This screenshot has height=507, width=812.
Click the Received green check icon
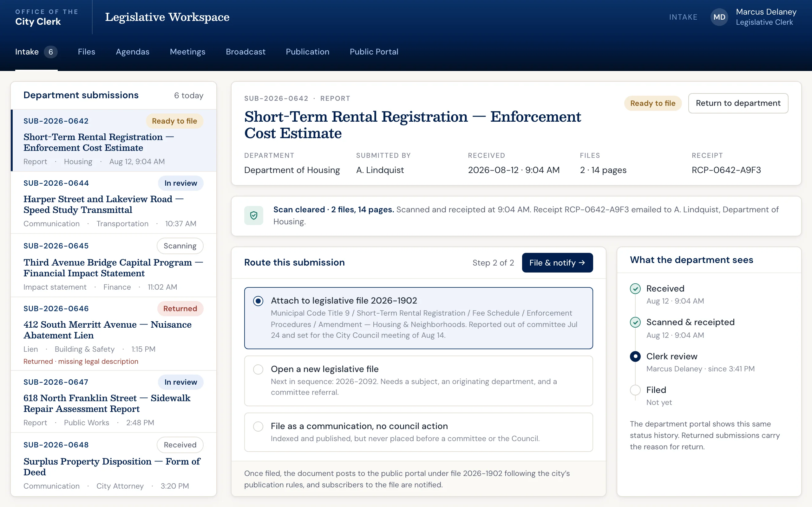coord(635,289)
